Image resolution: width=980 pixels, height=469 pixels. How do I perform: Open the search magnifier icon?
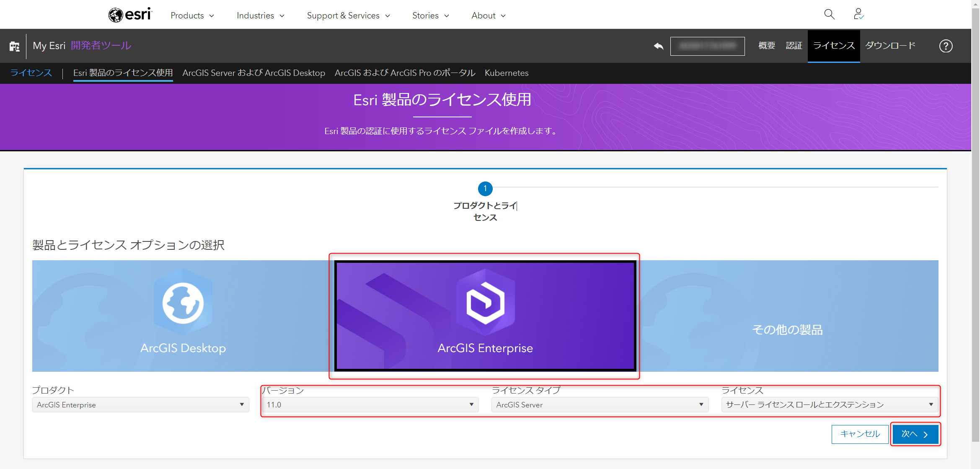(x=829, y=15)
